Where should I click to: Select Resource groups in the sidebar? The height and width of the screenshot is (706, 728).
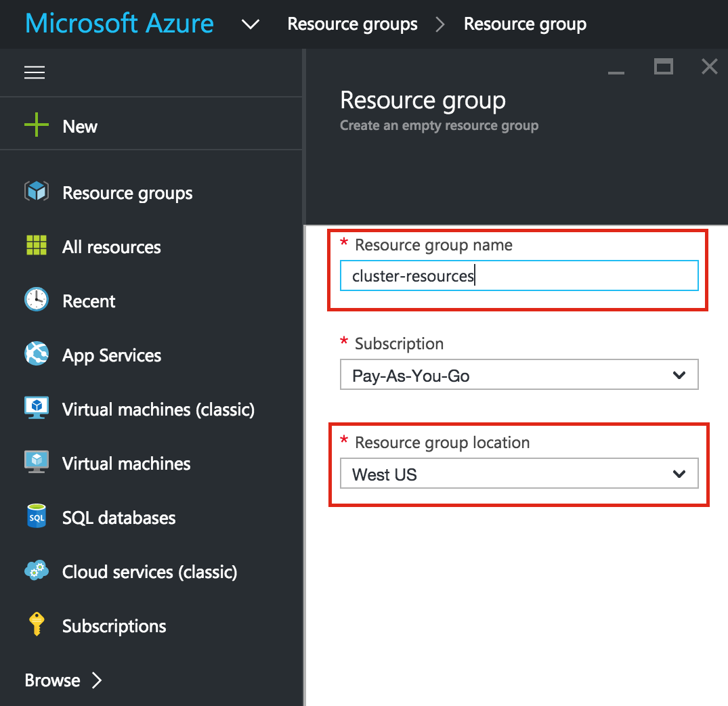127,193
